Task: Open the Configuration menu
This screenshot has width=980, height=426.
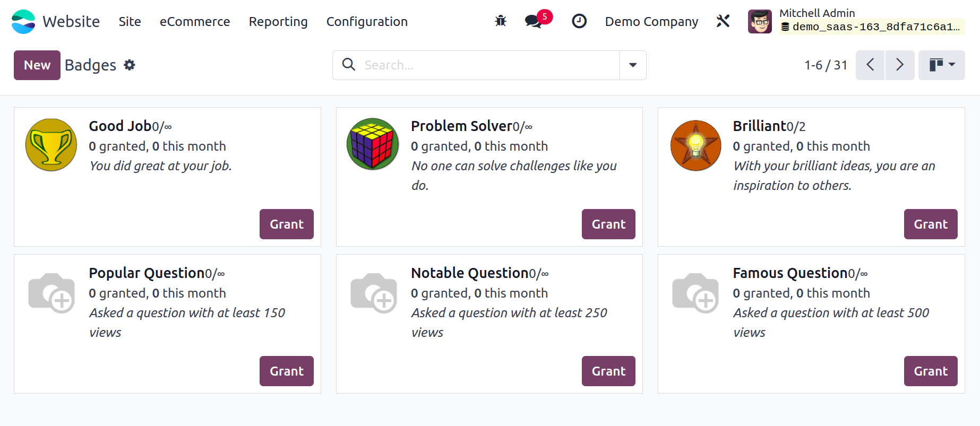Action: pos(367,22)
